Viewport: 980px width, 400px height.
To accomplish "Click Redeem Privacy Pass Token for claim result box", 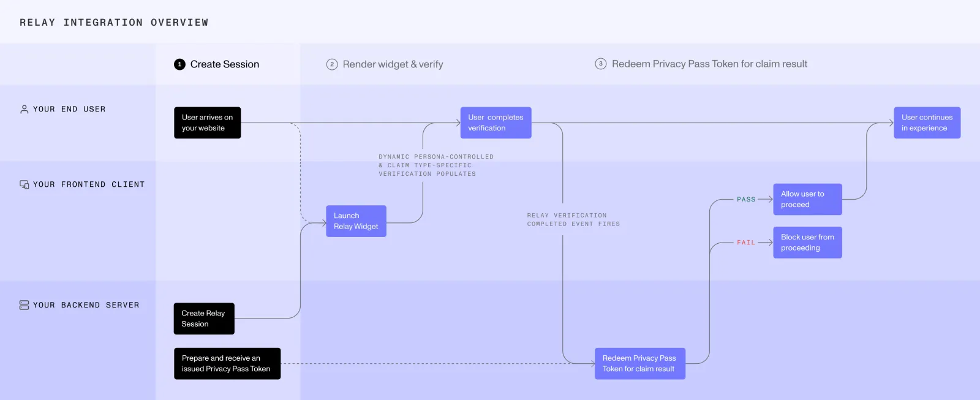I will [x=640, y=364].
